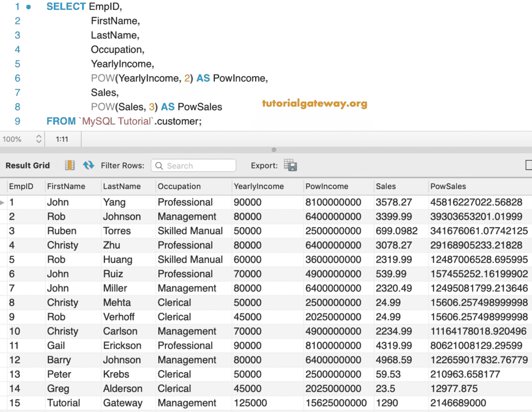
Task: Click the Result Grid label
Action: coord(27,165)
